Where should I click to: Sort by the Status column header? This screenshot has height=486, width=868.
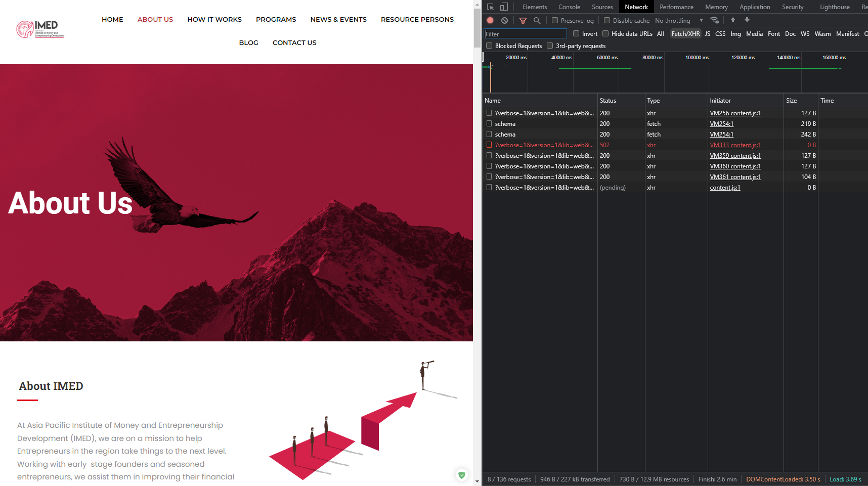click(621, 101)
